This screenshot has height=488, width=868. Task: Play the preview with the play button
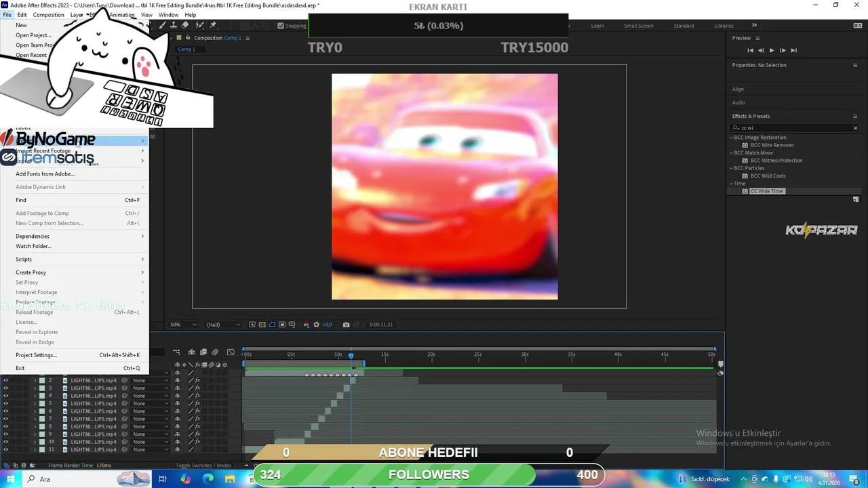(x=772, y=50)
